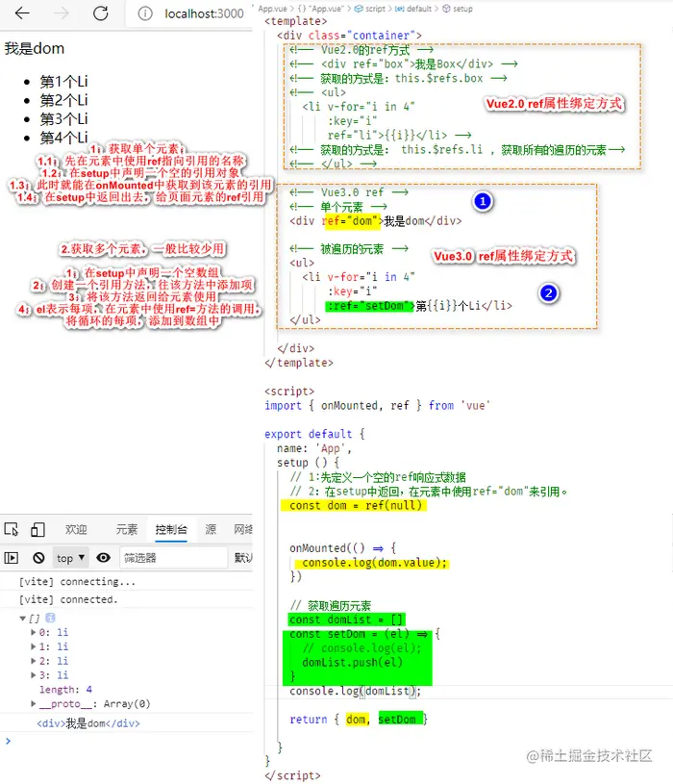Select the setup breadcrumb
673x784 pixels.
(x=458, y=9)
